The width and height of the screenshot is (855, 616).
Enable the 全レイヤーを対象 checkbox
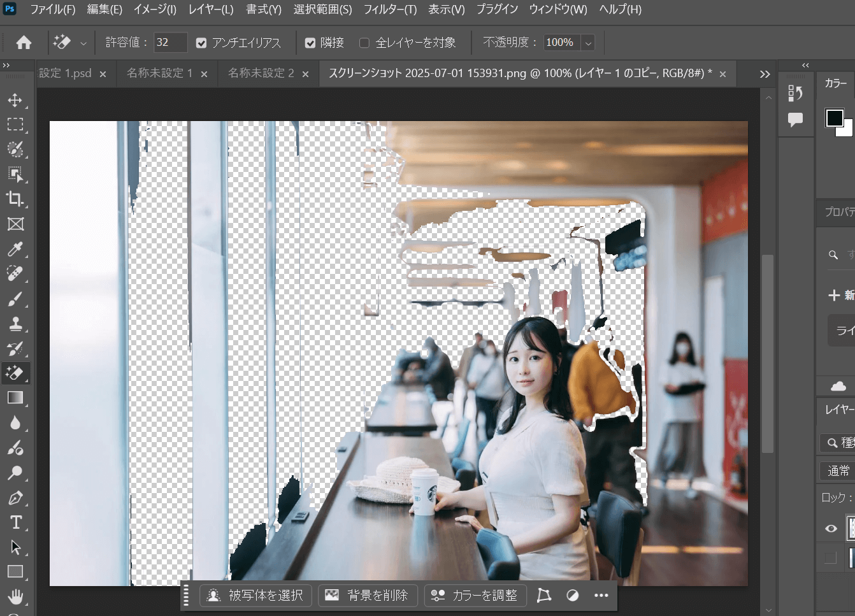tap(364, 43)
